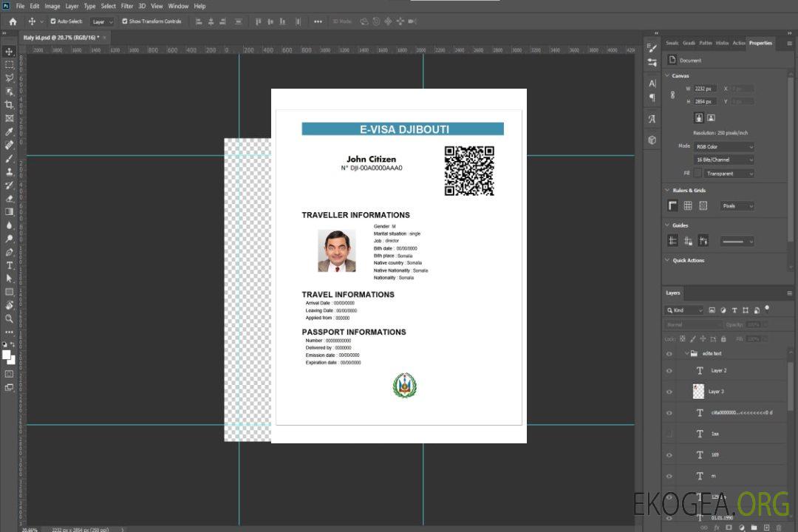Open the Auto-Select Layer dropdown
The image size is (798, 532).
coord(102,21)
